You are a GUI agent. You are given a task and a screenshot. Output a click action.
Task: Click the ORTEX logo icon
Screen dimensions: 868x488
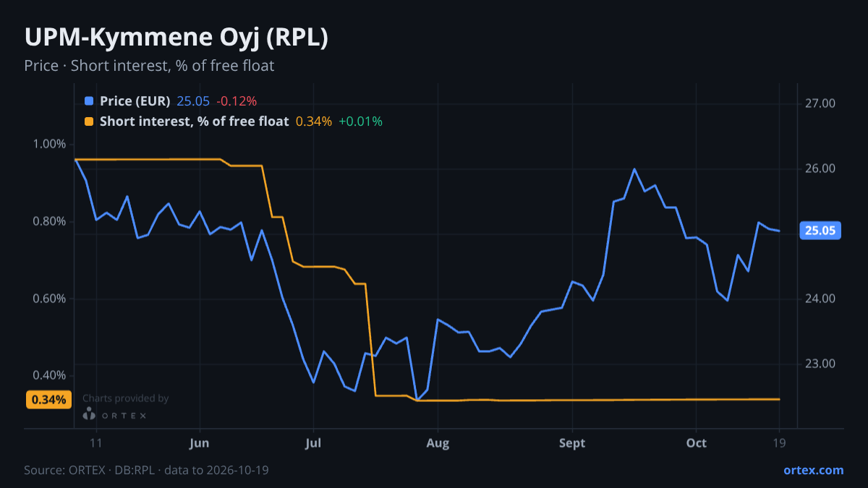click(89, 414)
